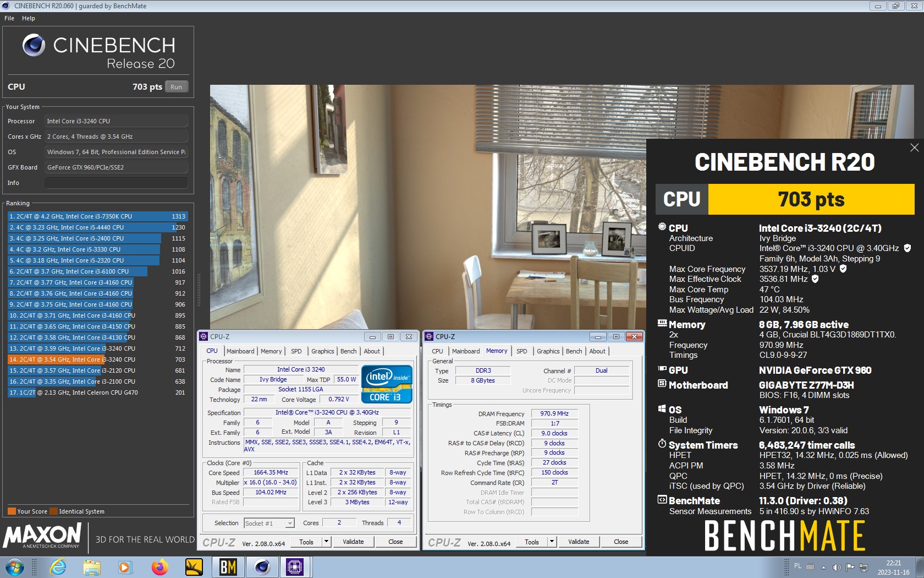Run the Cinebench CPU benchmark
The height and width of the screenshot is (578, 924).
click(176, 87)
